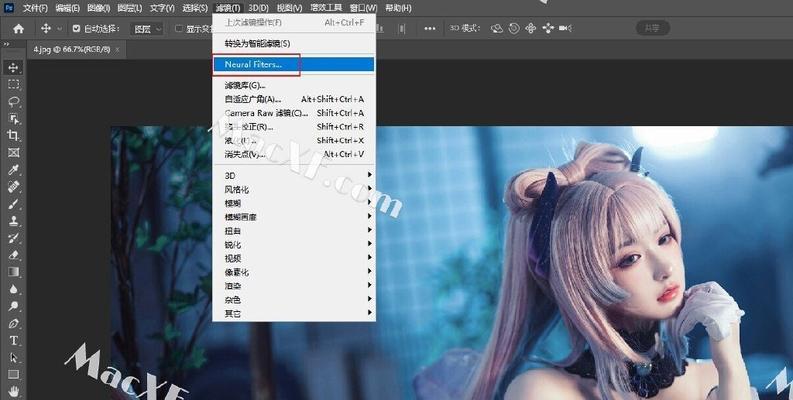
Task: Toggle the 自动选择 checkbox
Action: [76, 29]
